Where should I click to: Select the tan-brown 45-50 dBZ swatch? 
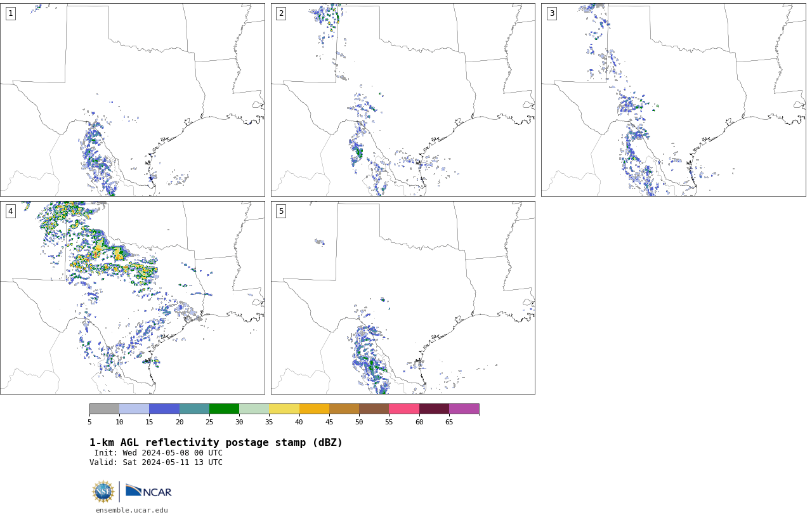click(344, 409)
